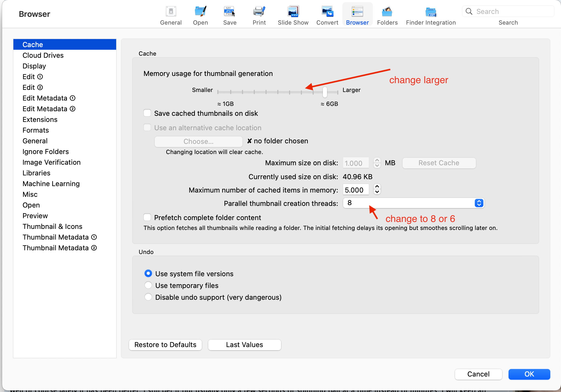Select Disable undo support radio button
561x392 pixels.
(x=149, y=297)
